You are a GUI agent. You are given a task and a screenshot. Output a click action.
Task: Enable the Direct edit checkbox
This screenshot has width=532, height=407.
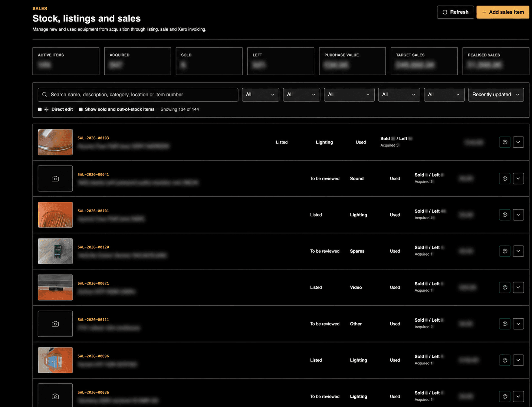40,109
